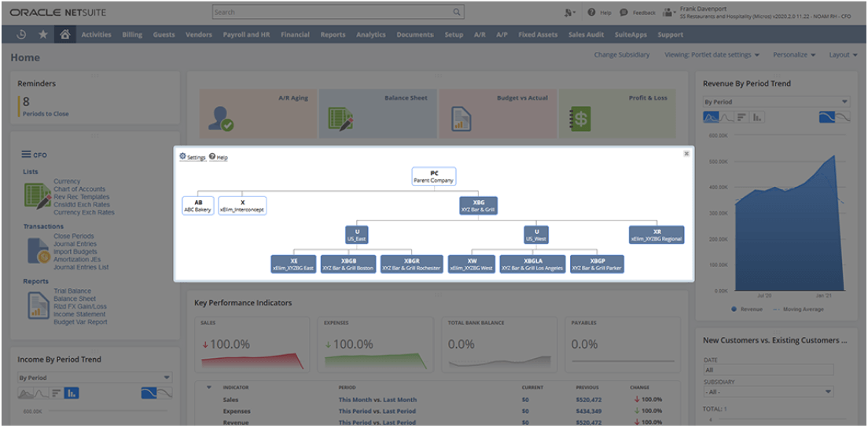
Task: Select area chart type in Revenue By Period Trend
Action: pyautogui.click(x=711, y=117)
